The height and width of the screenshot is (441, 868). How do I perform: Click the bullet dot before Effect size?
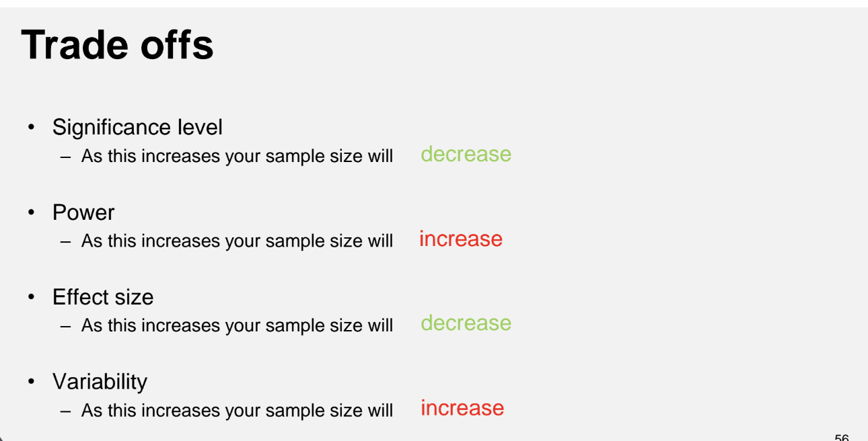click(30, 297)
